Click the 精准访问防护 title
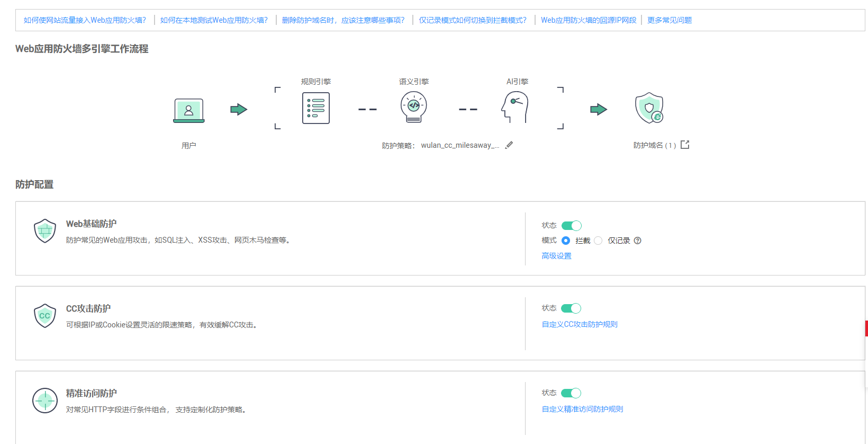 (x=92, y=394)
